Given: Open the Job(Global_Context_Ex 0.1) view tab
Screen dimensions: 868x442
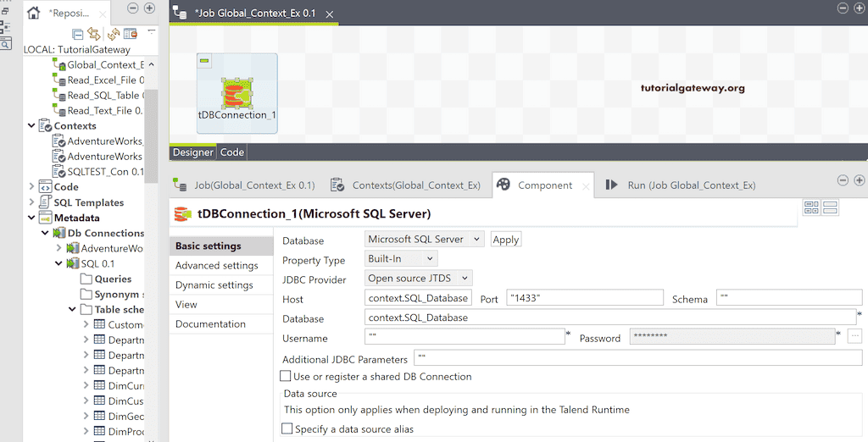Looking at the screenshot, I should tap(244, 185).
